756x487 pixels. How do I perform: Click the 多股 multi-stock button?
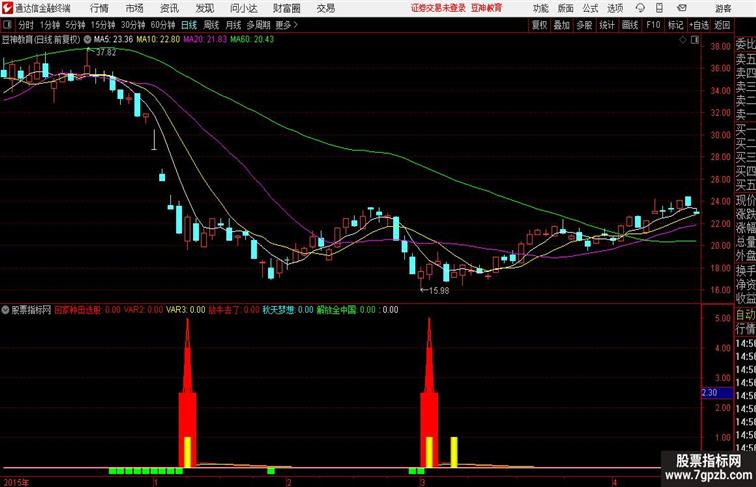(584, 25)
